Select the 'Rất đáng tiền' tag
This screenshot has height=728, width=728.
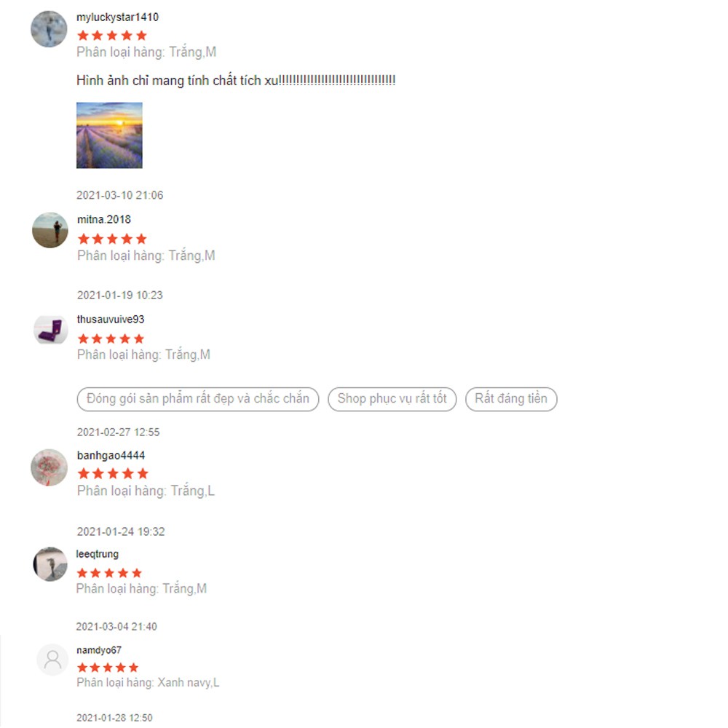pyautogui.click(x=511, y=399)
